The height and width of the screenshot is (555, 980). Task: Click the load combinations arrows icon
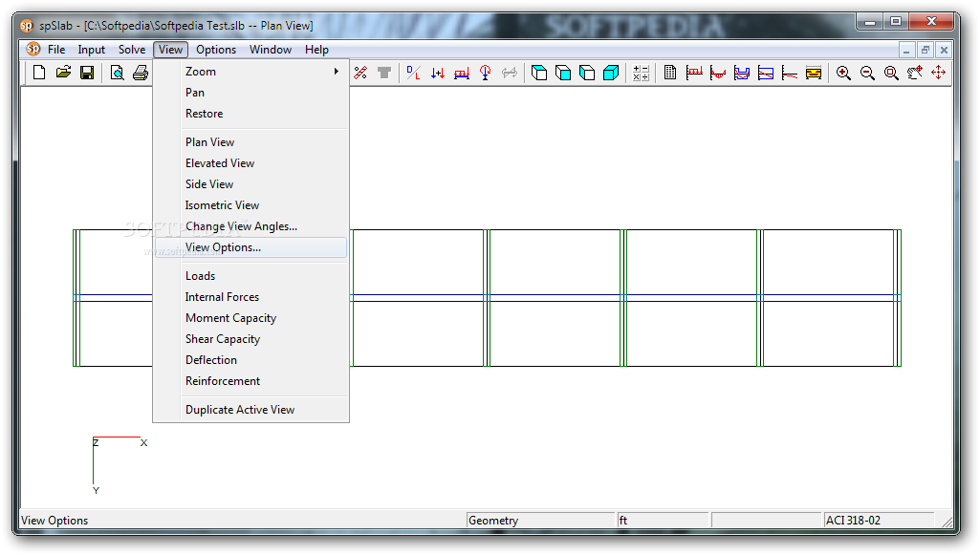438,73
